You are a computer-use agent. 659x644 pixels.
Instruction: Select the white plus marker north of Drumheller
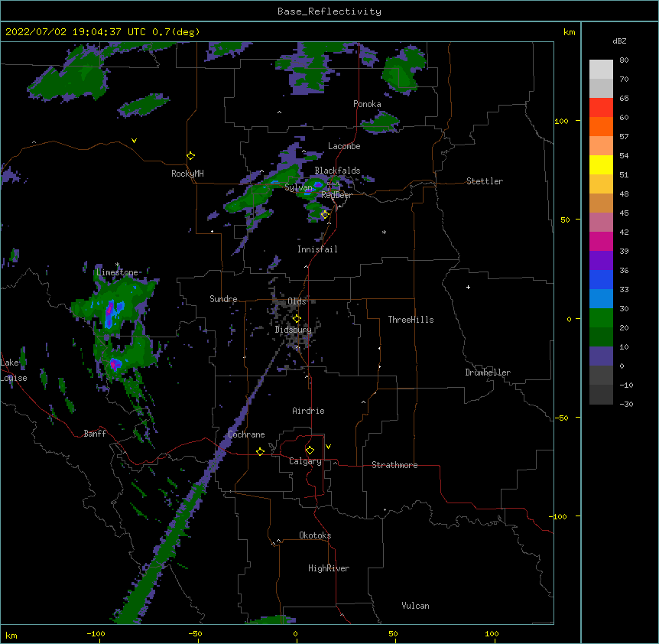(468, 287)
